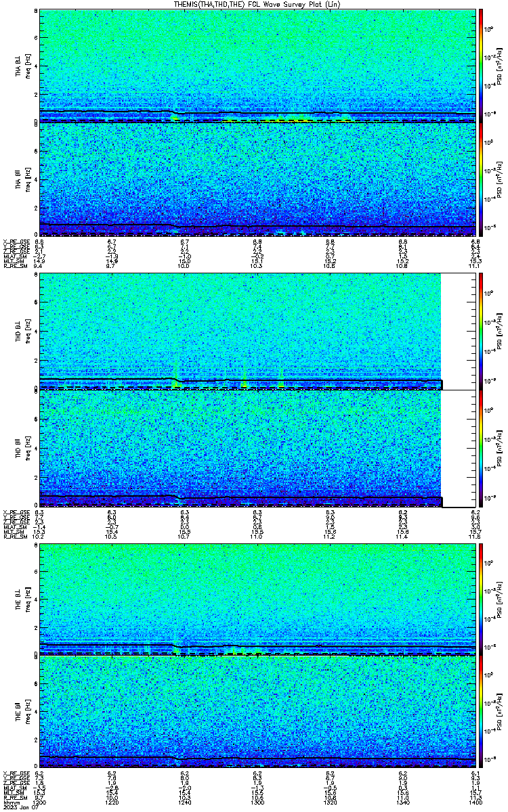
Task: Click the THD B-perpendicular color bar
Action: click(481, 330)
